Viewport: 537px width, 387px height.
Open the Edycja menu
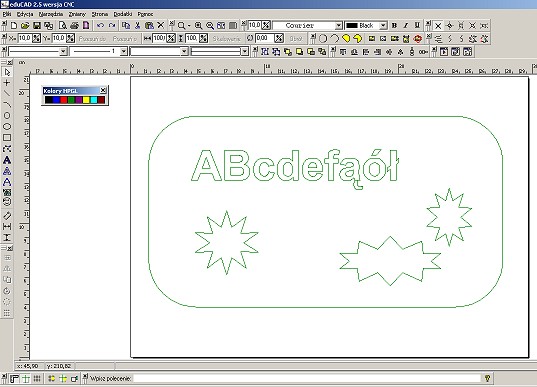[x=25, y=14]
